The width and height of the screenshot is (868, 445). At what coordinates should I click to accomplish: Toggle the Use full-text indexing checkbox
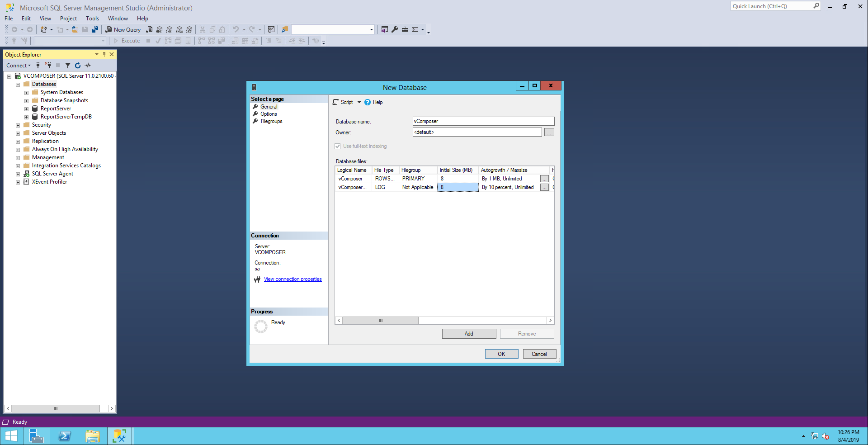(x=338, y=146)
